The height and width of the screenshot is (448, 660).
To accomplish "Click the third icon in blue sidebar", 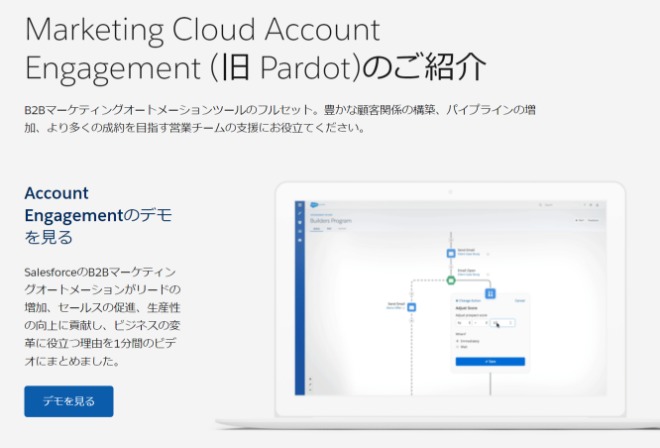I will click(x=298, y=222).
